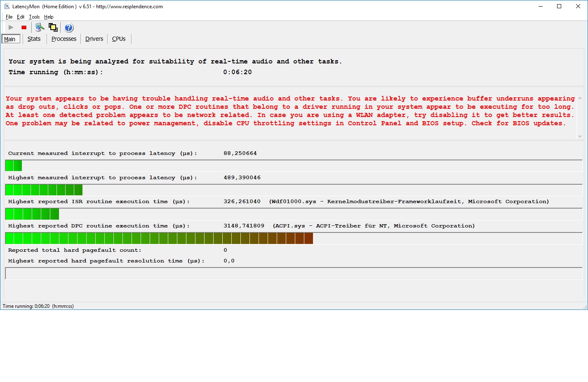Click the current interrupt to process latency bar
This screenshot has height=382, width=588.
click(294, 166)
